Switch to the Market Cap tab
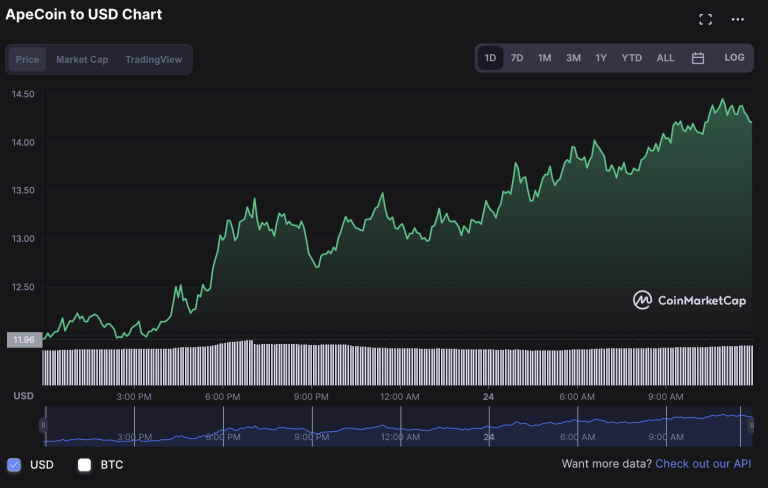The image size is (768, 488). pyautogui.click(x=82, y=59)
